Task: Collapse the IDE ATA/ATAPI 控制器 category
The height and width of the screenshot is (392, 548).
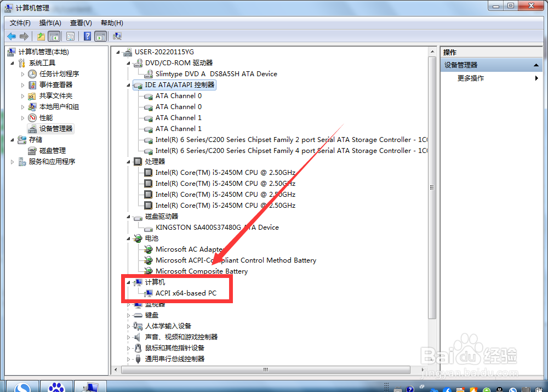Action: [x=128, y=85]
